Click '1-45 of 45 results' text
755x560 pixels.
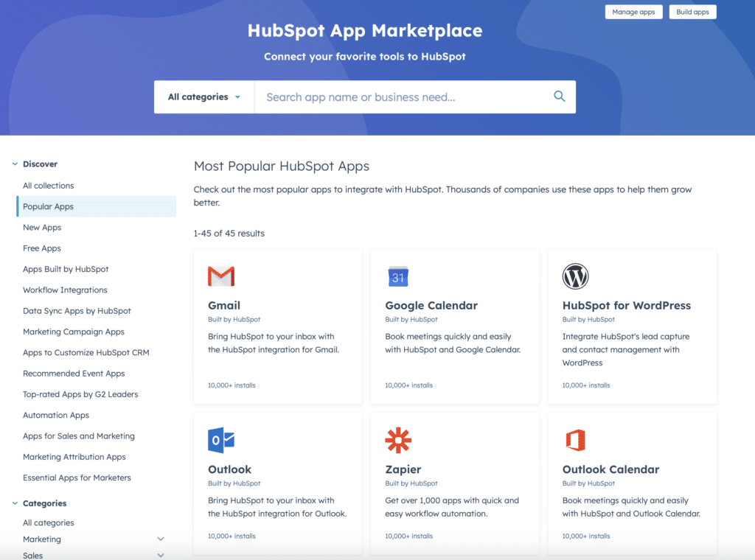pos(229,234)
